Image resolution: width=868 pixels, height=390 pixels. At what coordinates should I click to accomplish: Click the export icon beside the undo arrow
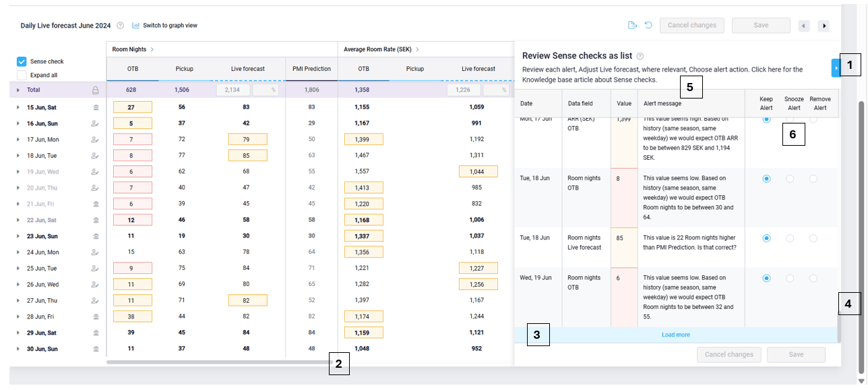click(x=632, y=26)
